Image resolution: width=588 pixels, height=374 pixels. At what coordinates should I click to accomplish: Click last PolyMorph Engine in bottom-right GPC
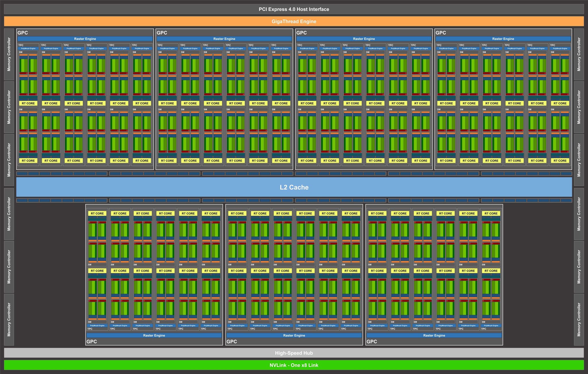pyautogui.click(x=491, y=325)
